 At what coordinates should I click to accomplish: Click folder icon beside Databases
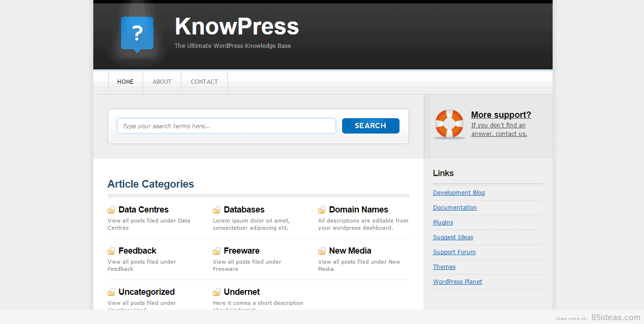point(217,210)
